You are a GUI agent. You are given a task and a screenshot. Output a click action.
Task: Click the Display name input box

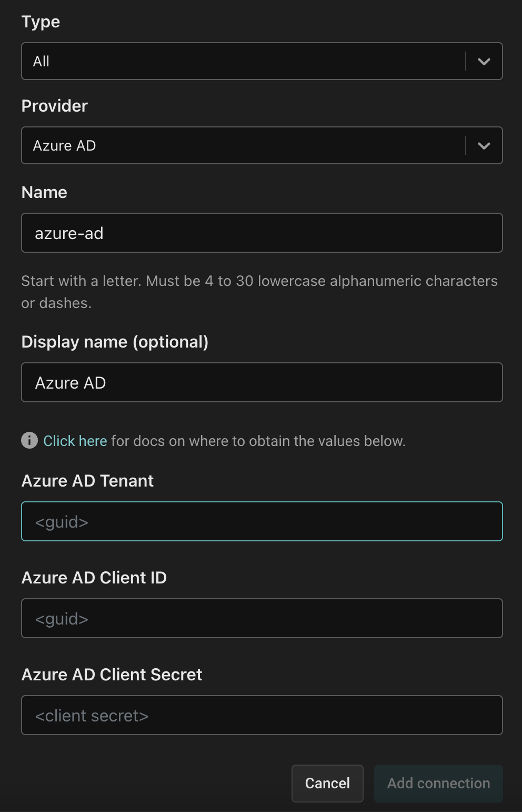[x=262, y=382]
